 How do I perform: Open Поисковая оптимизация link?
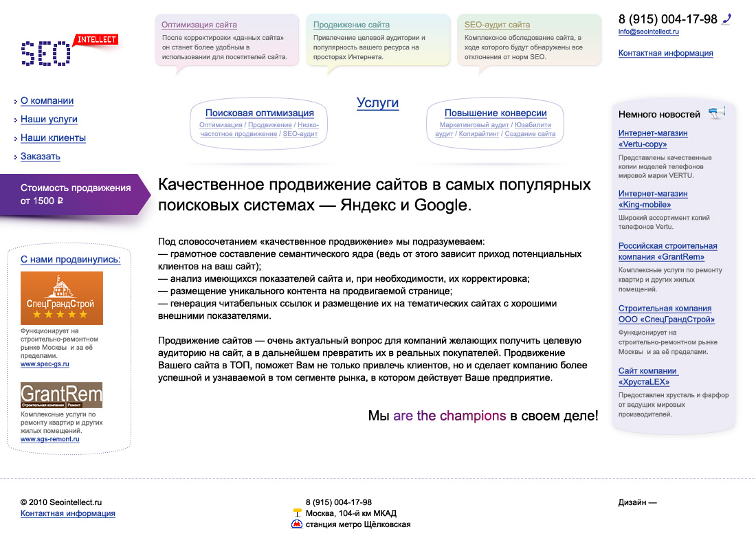(x=259, y=113)
